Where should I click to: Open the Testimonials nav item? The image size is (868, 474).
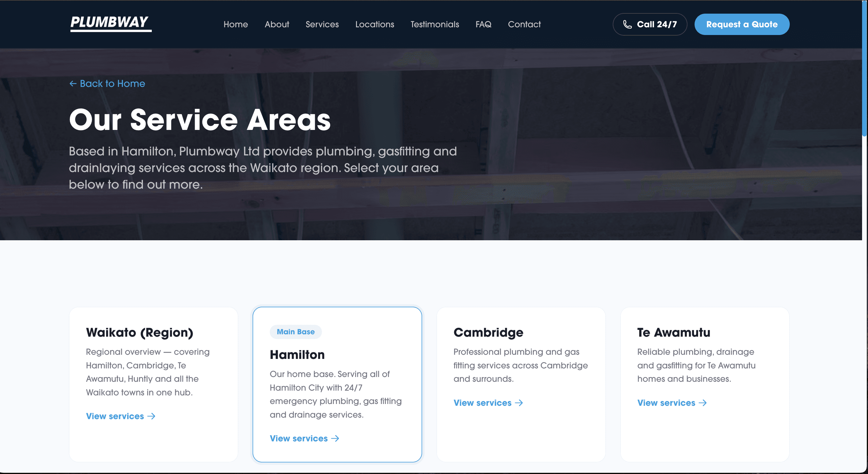click(x=434, y=24)
